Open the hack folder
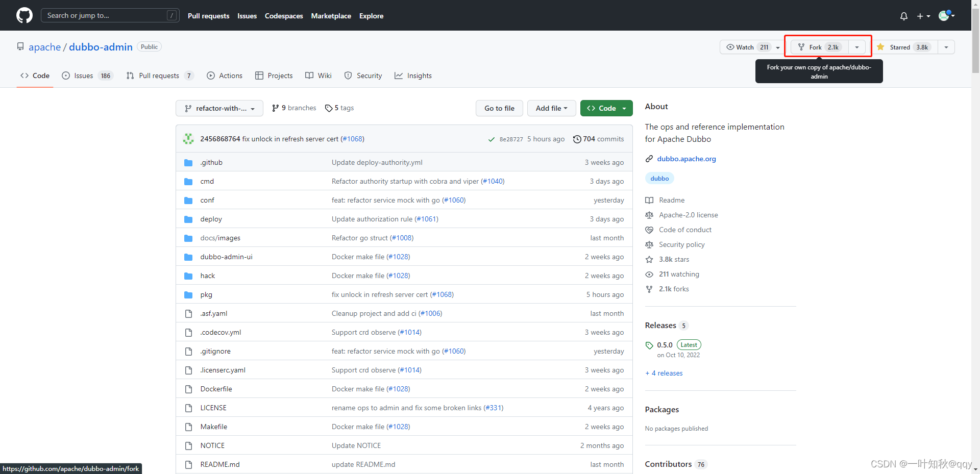980x474 pixels. 207,276
